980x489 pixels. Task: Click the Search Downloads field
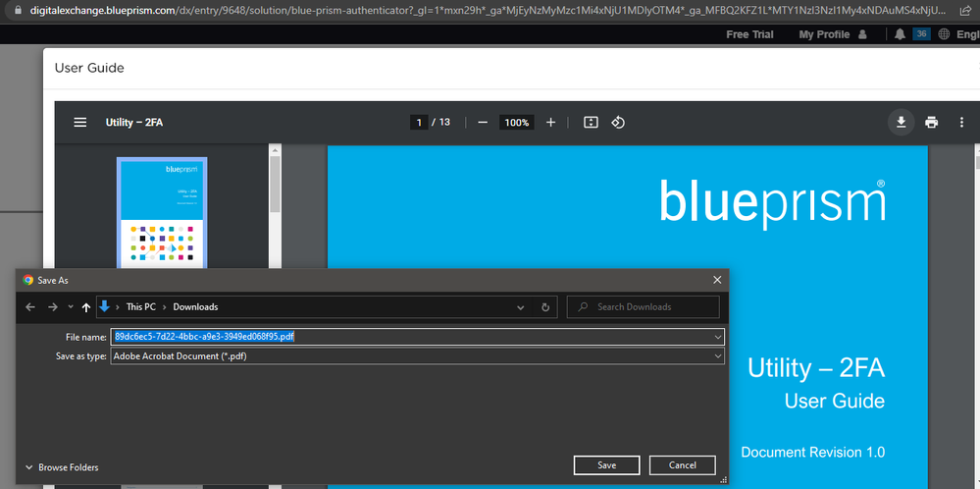(644, 307)
